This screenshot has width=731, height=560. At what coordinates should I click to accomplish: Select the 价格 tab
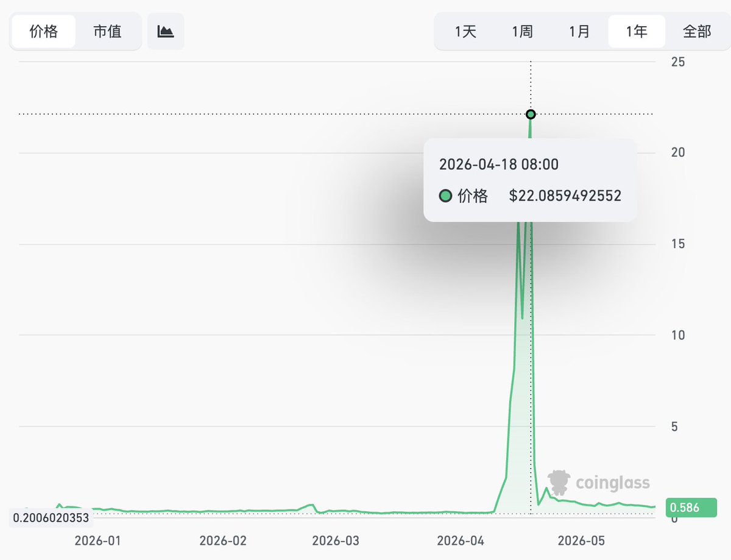click(x=43, y=31)
